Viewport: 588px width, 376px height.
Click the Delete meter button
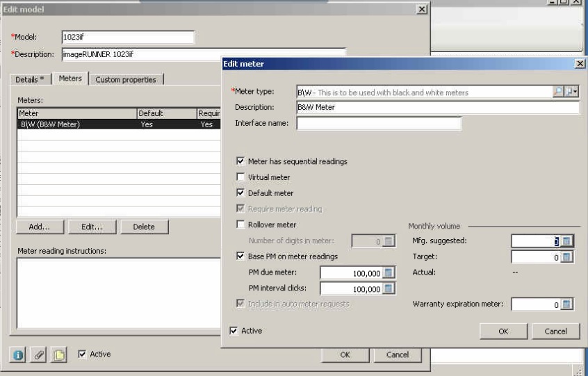[x=144, y=227]
